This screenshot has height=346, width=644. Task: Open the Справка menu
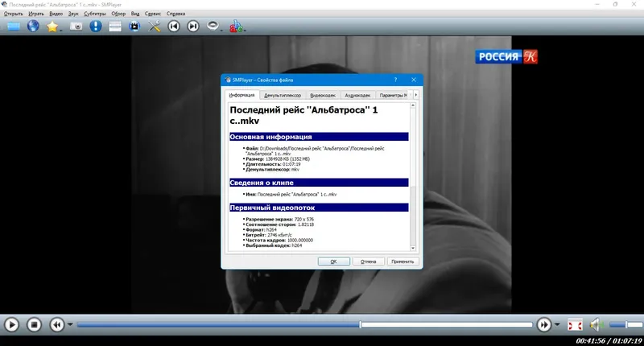[x=175, y=14]
